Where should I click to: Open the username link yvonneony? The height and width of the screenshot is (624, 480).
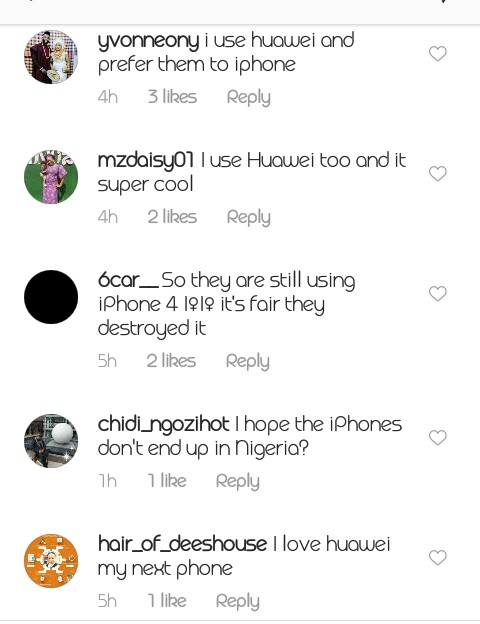pos(148,41)
